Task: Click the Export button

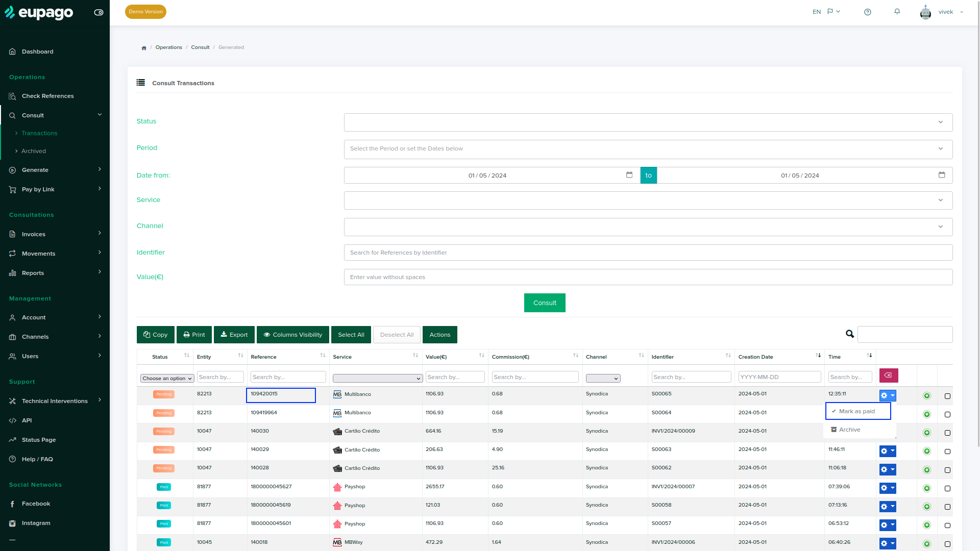Action: 234,335
